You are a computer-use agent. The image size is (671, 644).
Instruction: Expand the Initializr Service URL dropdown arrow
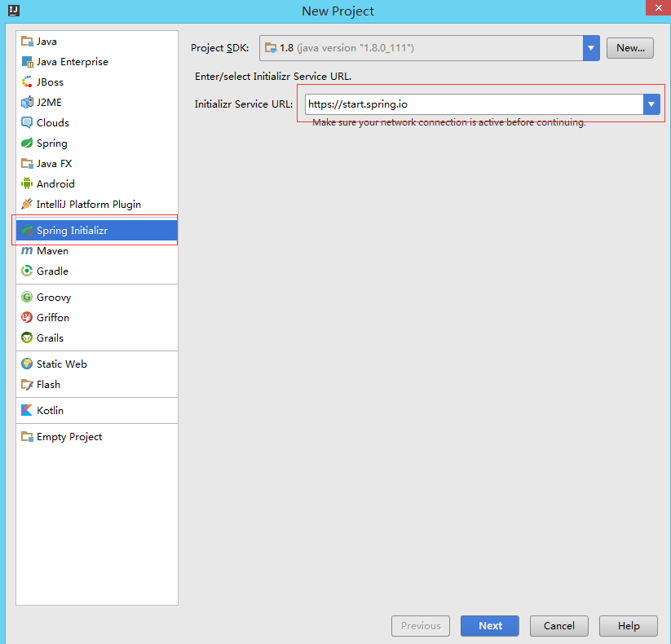coord(651,104)
